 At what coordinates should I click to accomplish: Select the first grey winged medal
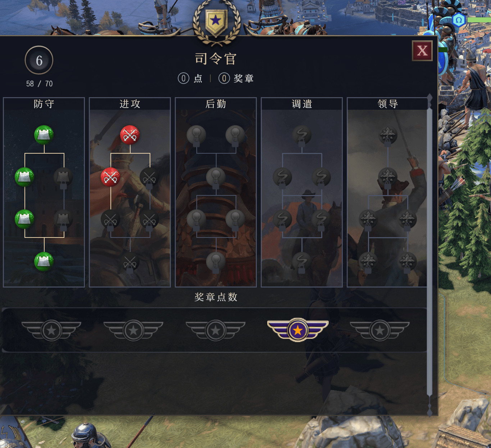(51, 330)
